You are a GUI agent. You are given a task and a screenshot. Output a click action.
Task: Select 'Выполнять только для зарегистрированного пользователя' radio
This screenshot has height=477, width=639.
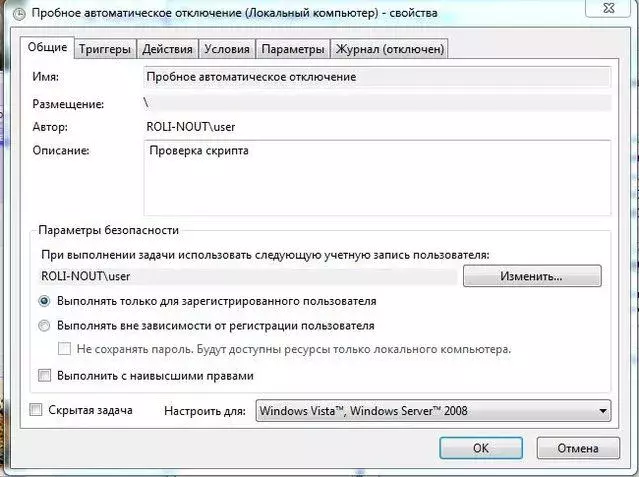click(44, 301)
